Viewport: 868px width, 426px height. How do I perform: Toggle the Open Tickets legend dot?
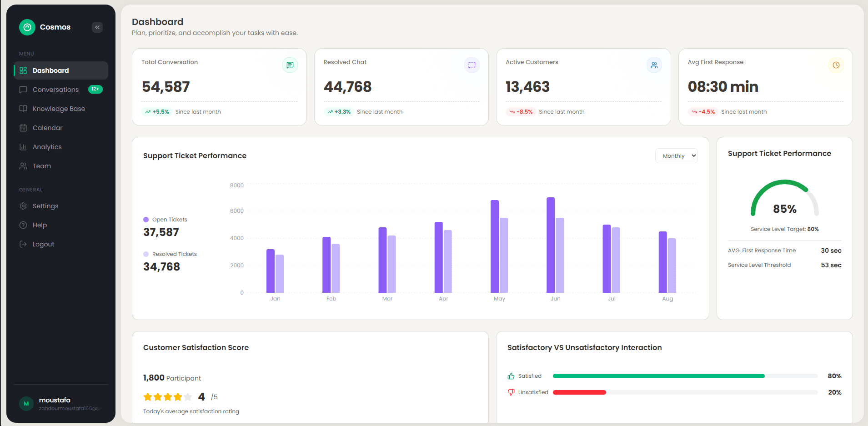146,220
